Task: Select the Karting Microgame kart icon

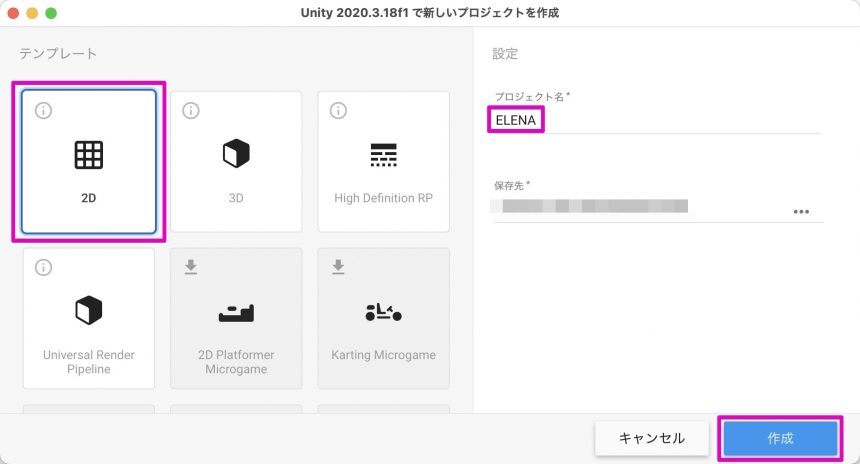Action: click(383, 312)
